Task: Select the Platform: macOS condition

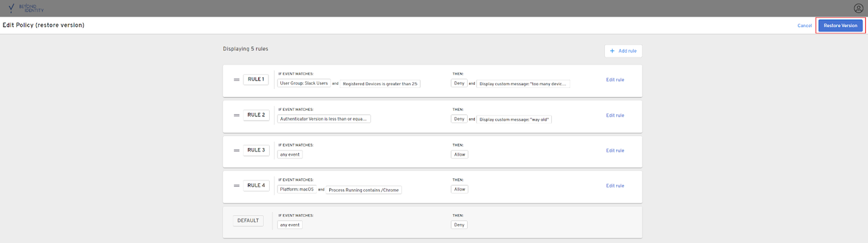Action: pos(296,189)
